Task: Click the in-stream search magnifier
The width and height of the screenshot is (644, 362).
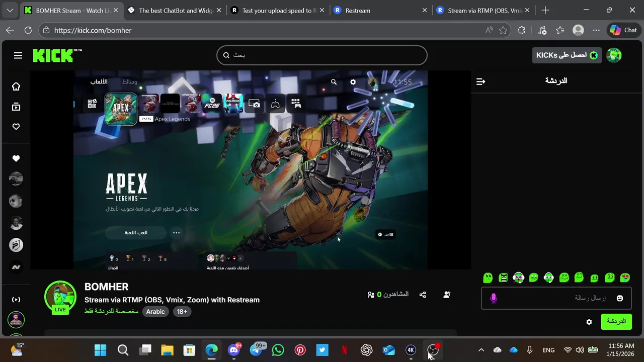Action: 334,82
